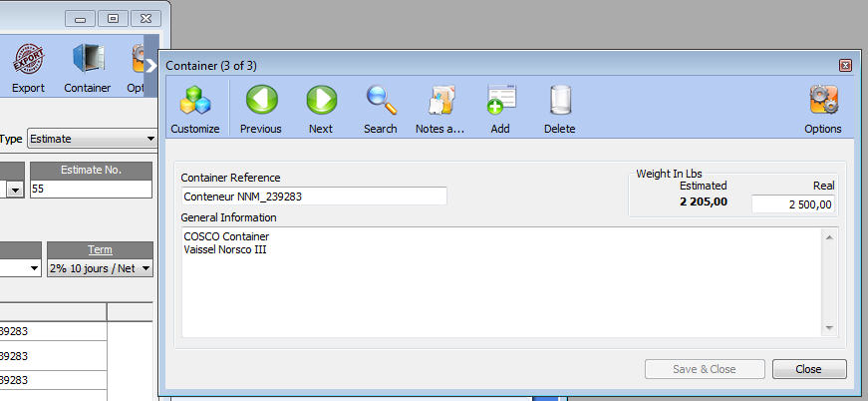This screenshot has width=868, height=401.
Task: Open the Term dropdown 2% 10 jours
Action: click(x=146, y=268)
